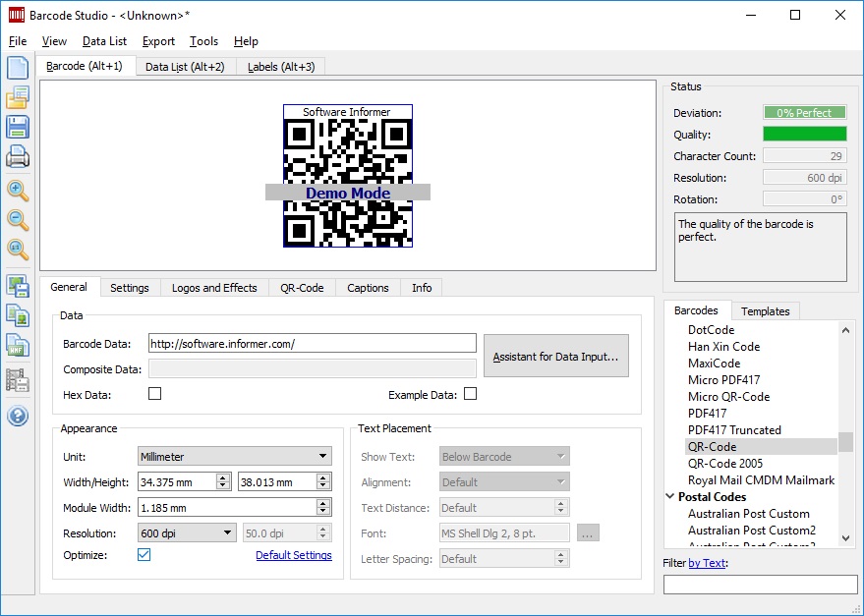Check the Example Data box
This screenshot has width=864, height=616.
click(x=469, y=391)
